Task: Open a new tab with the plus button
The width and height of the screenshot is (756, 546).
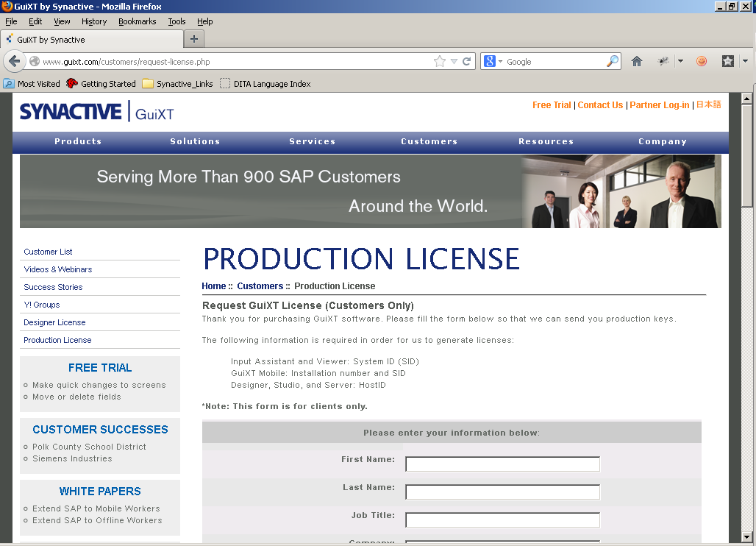Action: tap(194, 39)
